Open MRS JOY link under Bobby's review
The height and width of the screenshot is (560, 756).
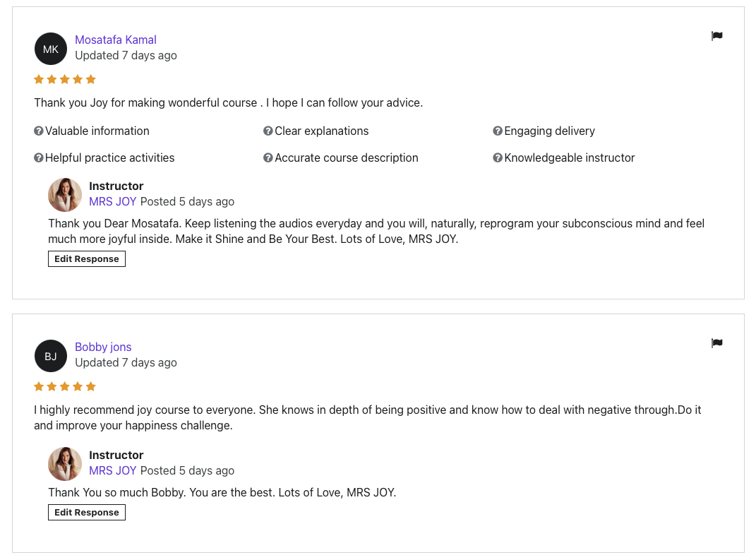point(112,470)
